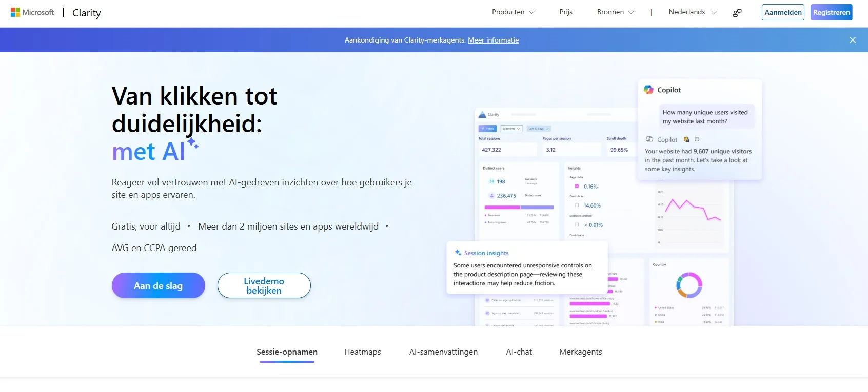This screenshot has height=392, width=868.
Task: Switch to the AI-samenvattingen tab
Action: pos(443,352)
